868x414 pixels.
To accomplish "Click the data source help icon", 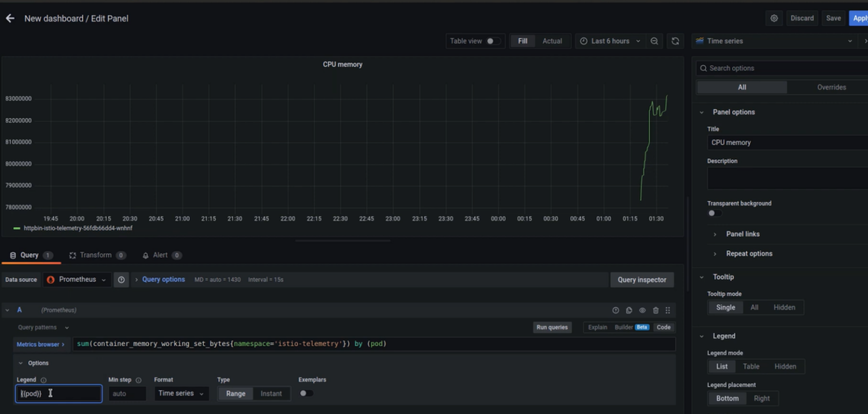I will 121,280.
